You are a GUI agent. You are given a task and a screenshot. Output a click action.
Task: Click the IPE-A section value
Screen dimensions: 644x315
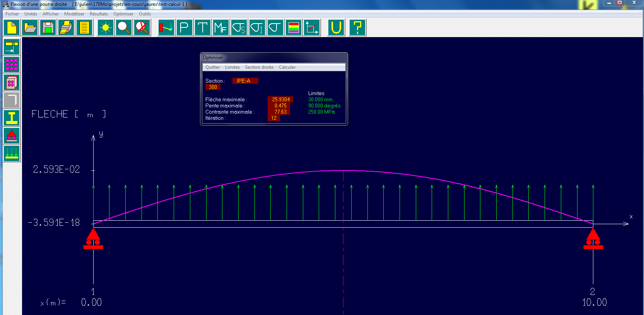tap(245, 81)
